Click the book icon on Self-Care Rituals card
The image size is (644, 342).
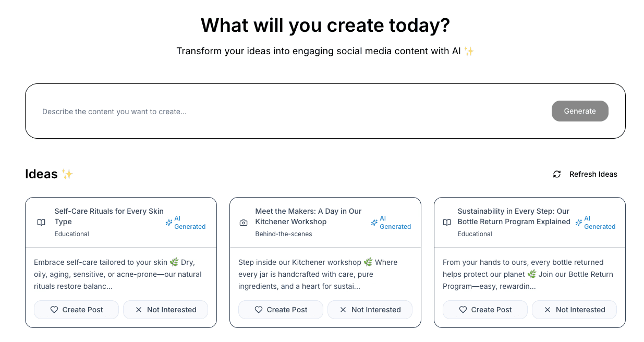[x=41, y=223]
